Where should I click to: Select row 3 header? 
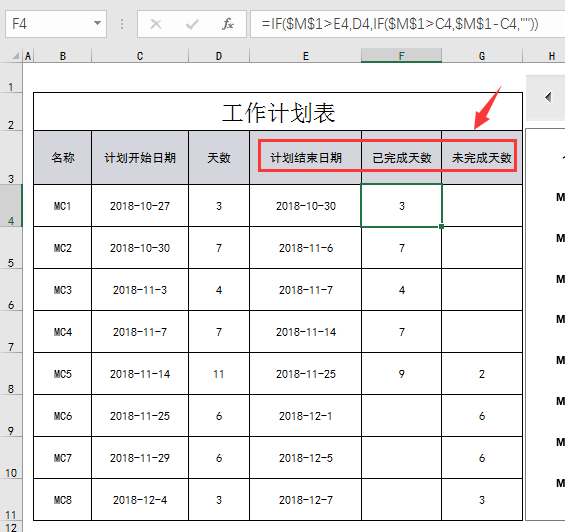(11, 158)
